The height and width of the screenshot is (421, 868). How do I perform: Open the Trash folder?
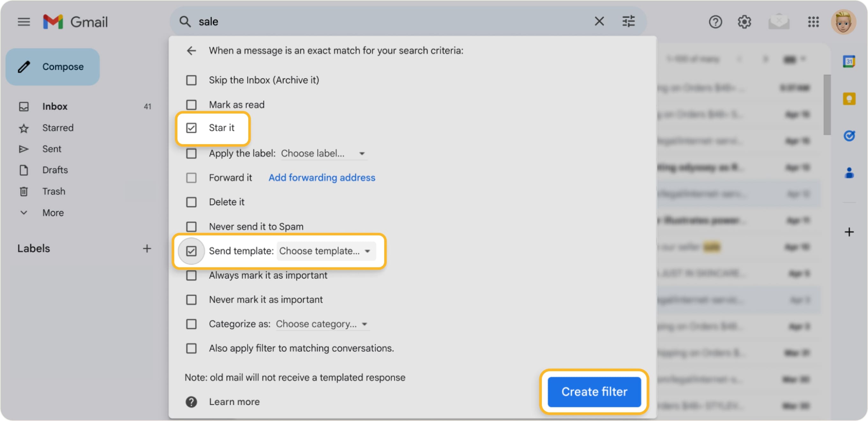(53, 191)
